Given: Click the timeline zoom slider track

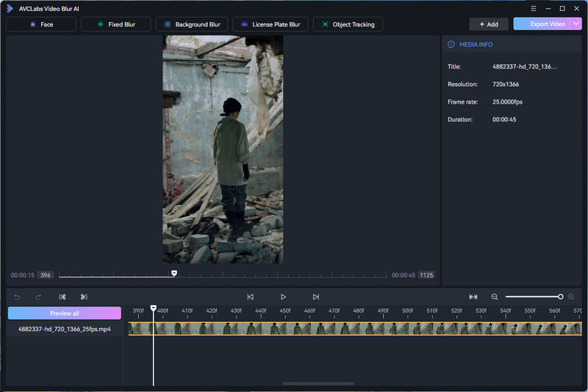Looking at the screenshot, I should (x=532, y=297).
